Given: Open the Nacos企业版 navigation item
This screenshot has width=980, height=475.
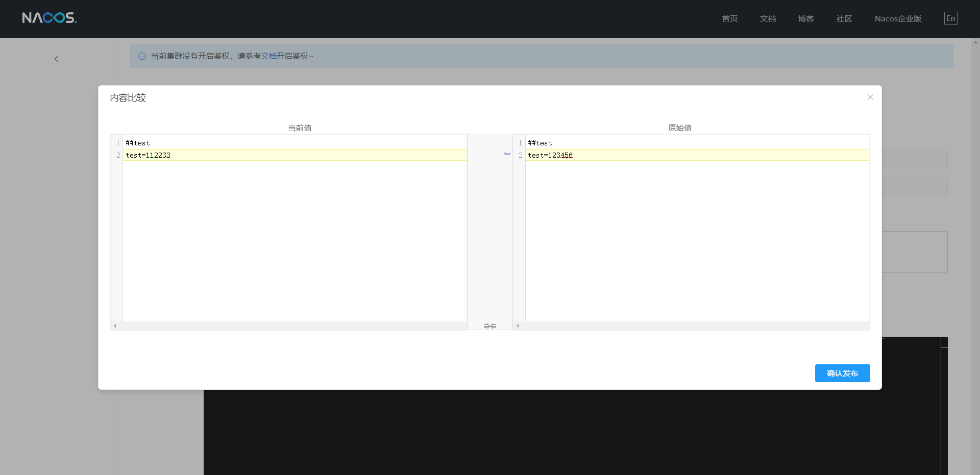Looking at the screenshot, I should tap(898, 19).
